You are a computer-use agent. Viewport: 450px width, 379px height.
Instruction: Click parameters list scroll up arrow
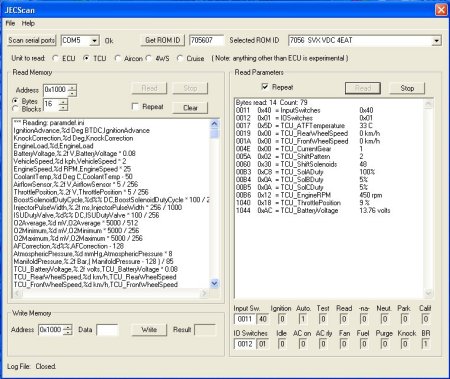pos(428,104)
